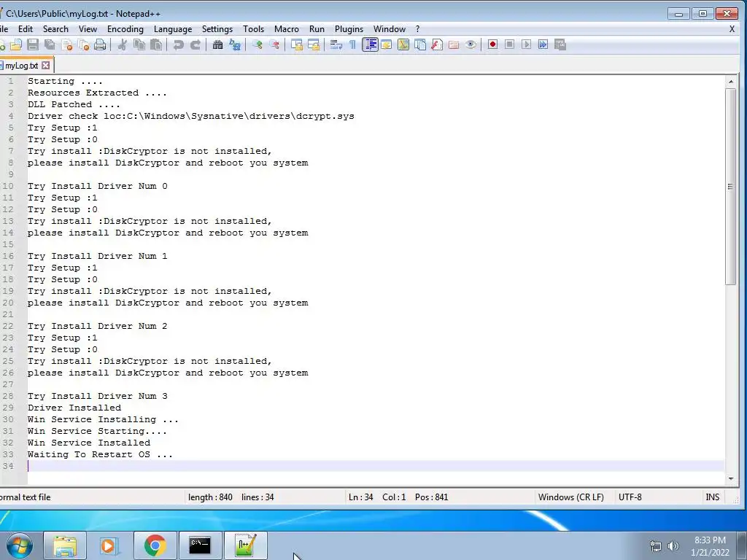
Task: Open the Tools menu
Action: (x=253, y=29)
